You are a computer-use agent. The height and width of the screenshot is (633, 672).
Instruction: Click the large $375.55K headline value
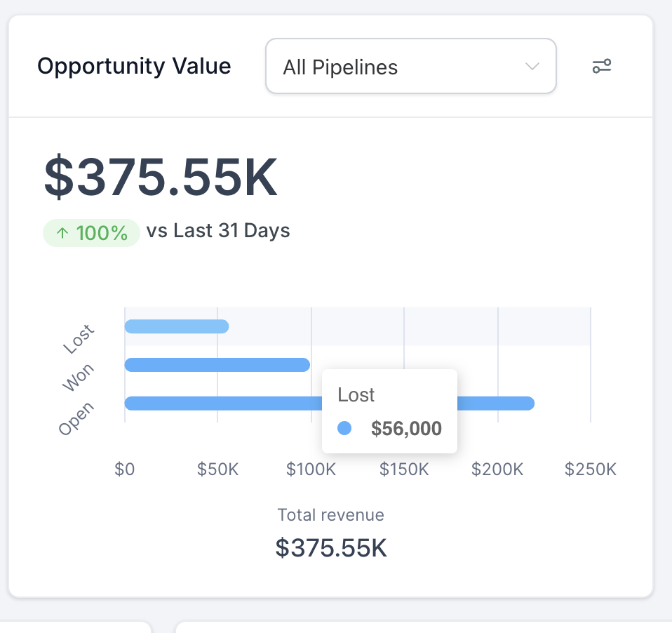(161, 178)
